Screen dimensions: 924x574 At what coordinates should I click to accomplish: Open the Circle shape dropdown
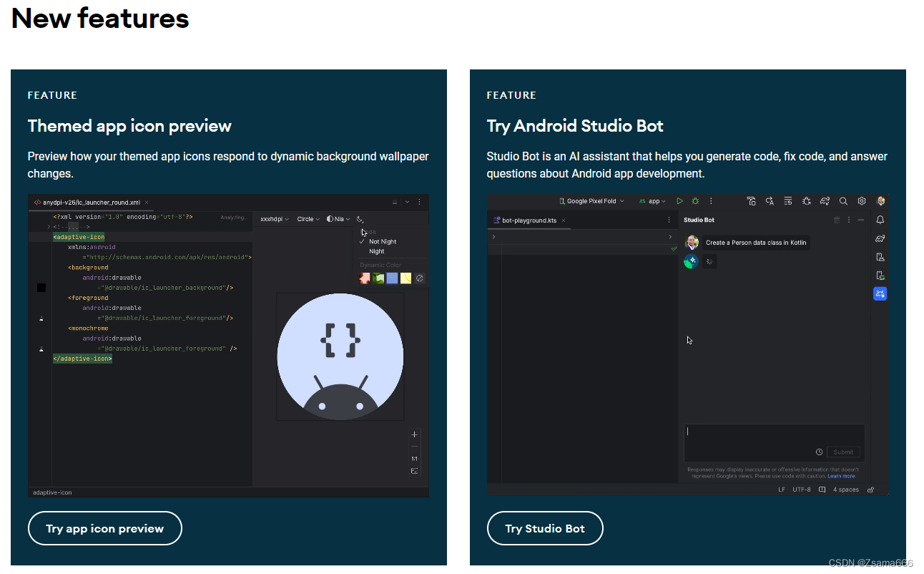tap(308, 219)
